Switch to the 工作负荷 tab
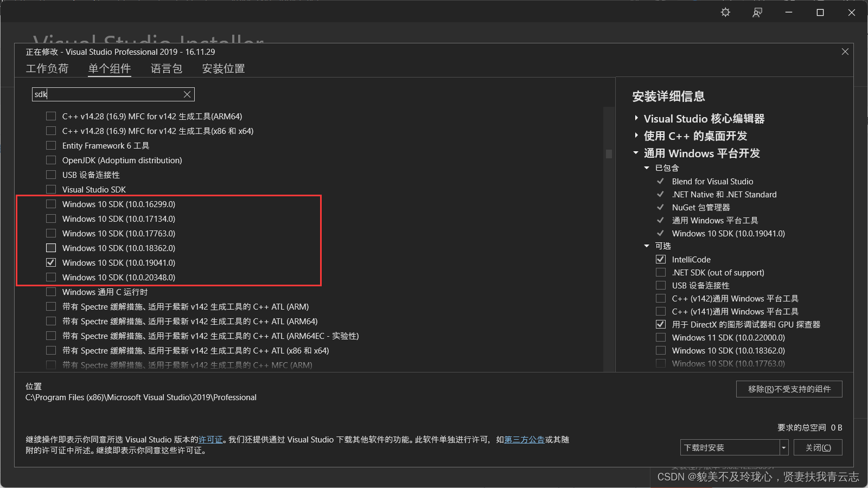The image size is (868, 488). [47, 68]
